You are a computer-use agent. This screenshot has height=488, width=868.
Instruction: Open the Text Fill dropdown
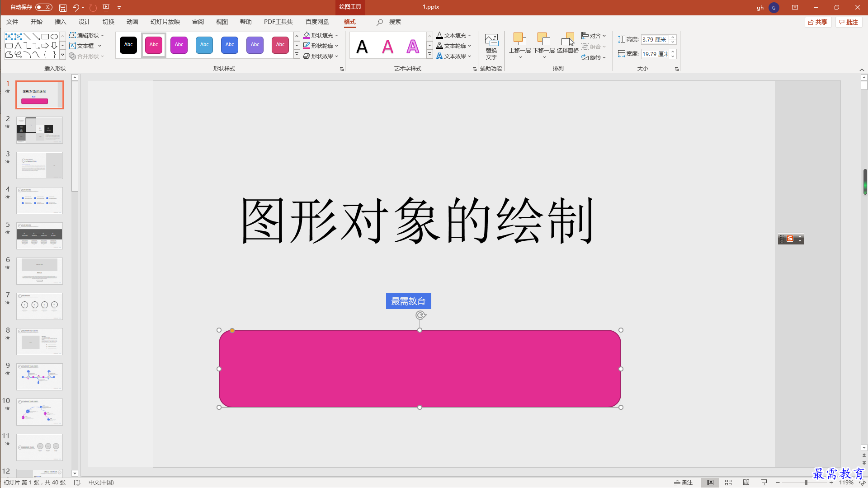[453, 35]
